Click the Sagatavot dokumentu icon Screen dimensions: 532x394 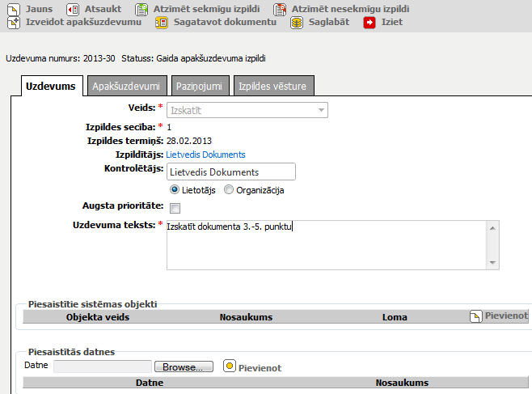tap(161, 23)
